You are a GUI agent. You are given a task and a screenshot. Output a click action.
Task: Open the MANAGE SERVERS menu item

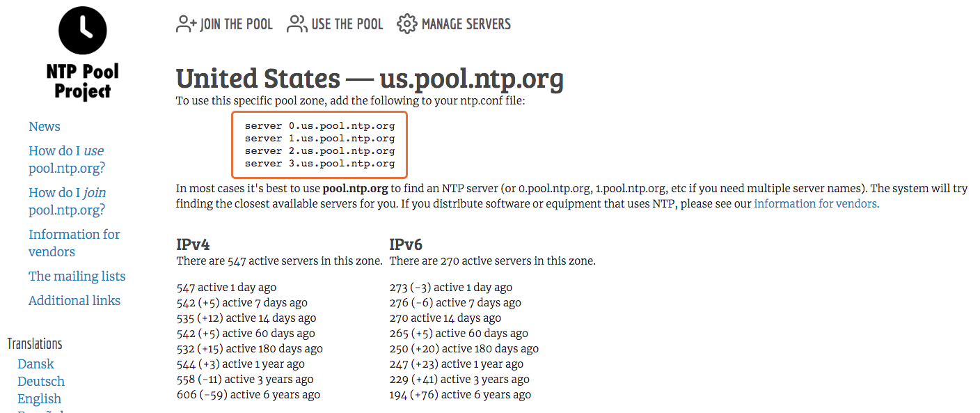[x=454, y=24]
